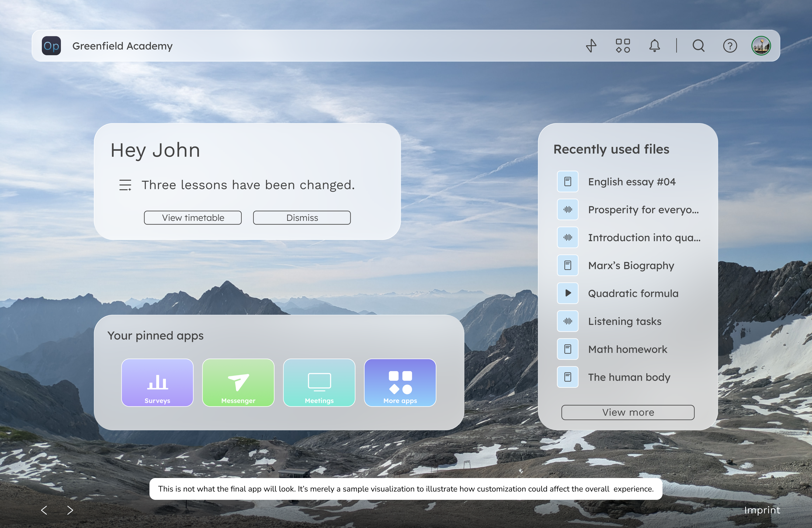
Task: Dismiss the lessons changed notice
Action: (302, 218)
